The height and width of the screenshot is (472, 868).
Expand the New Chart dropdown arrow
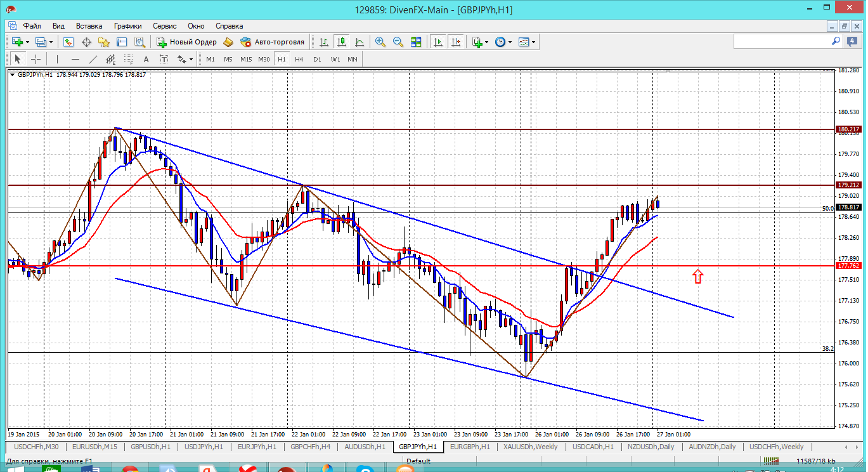point(27,42)
